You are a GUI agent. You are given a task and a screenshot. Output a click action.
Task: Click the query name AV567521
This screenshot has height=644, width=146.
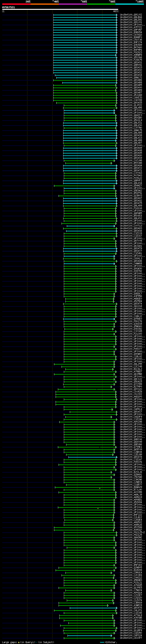coord(8,8)
